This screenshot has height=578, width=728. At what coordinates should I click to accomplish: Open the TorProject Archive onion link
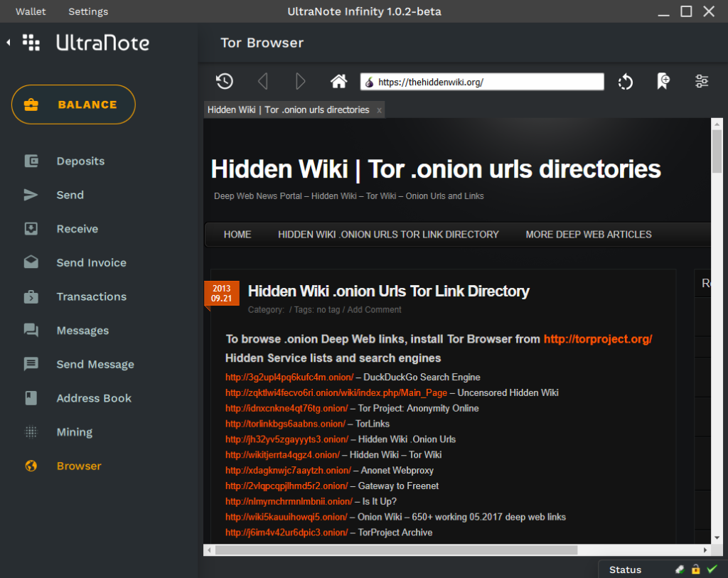pos(287,532)
